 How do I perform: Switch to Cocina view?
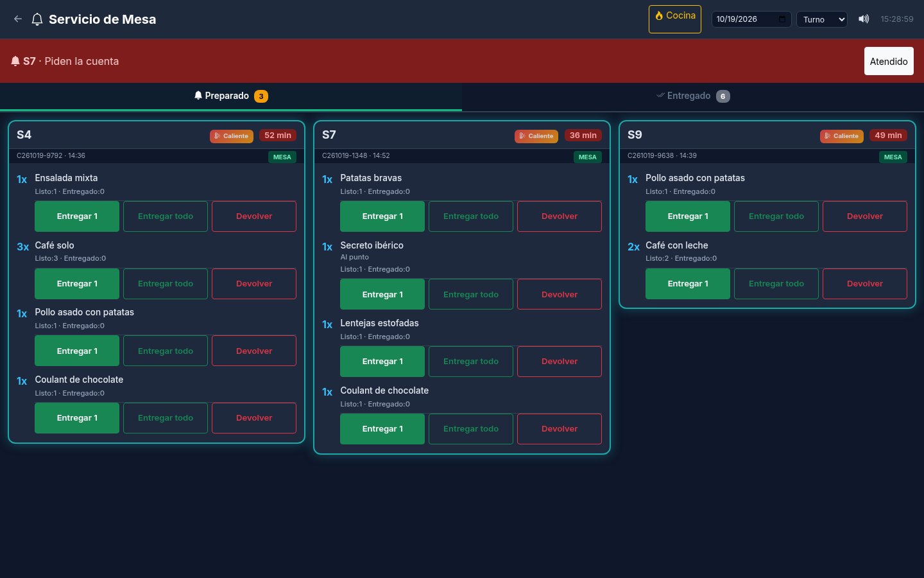675,19
